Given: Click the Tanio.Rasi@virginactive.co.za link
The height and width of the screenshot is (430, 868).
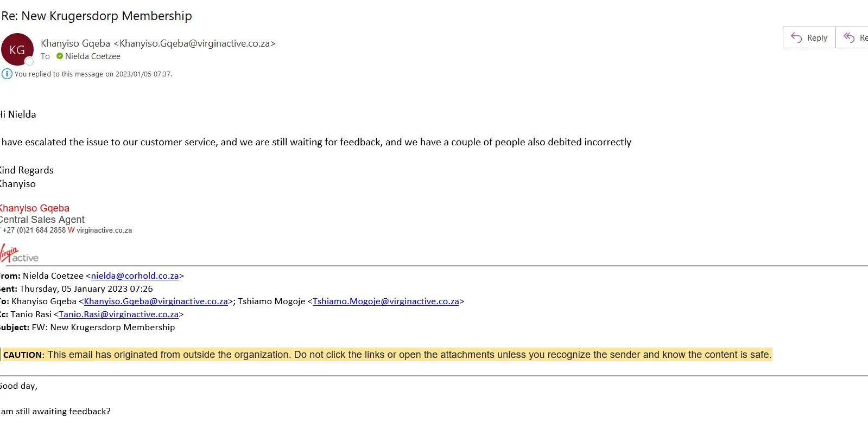Looking at the screenshot, I should tap(118, 315).
